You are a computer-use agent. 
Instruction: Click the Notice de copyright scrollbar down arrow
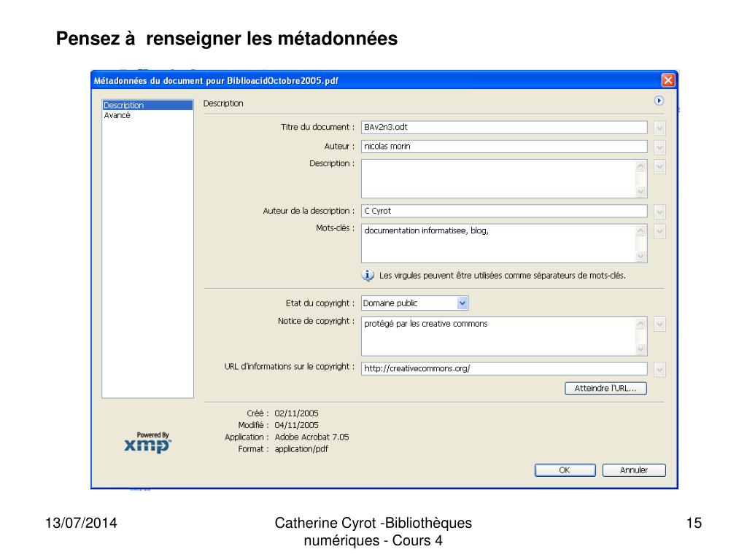point(640,349)
